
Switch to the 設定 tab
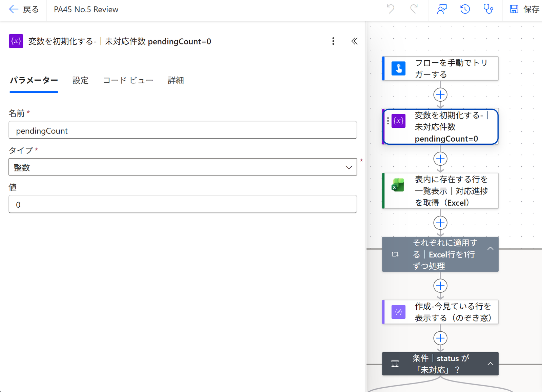click(x=80, y=80)
